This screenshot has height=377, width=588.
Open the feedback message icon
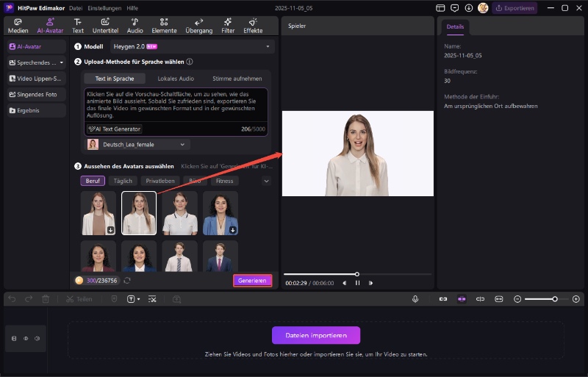pyautogui.click(x=454, y=8)
